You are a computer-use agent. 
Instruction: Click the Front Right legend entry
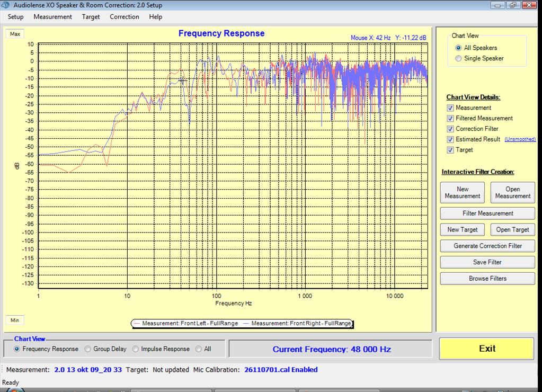click(x=297, y=323)
